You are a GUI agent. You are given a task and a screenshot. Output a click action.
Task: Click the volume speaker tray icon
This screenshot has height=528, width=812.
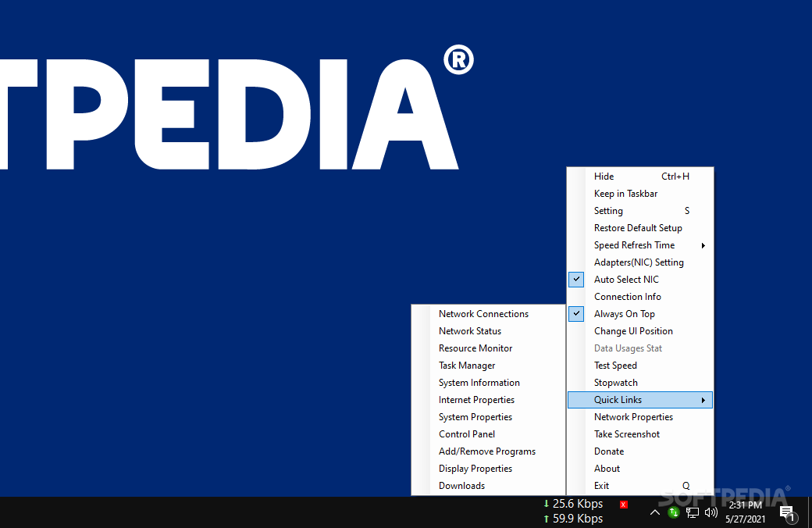click(x=711, y=512)
